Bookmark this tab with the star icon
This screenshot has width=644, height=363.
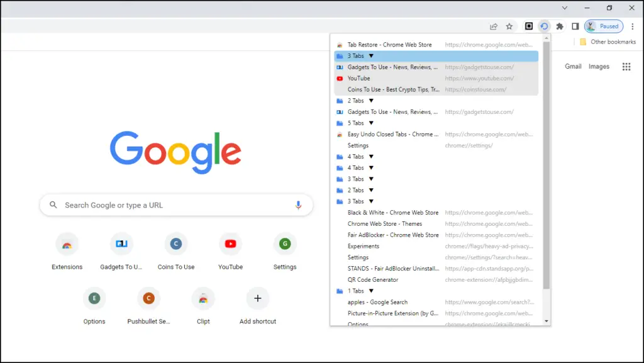point(509,26)
